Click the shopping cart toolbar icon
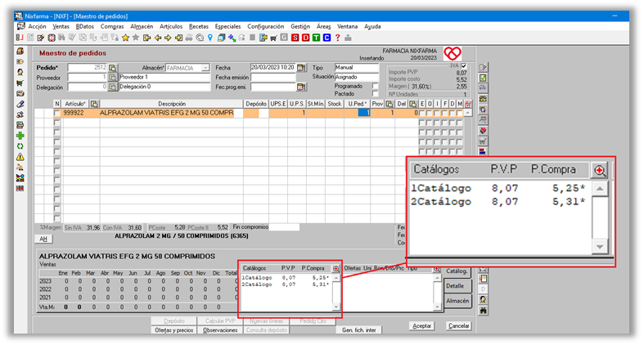 (x=273, y=38)
